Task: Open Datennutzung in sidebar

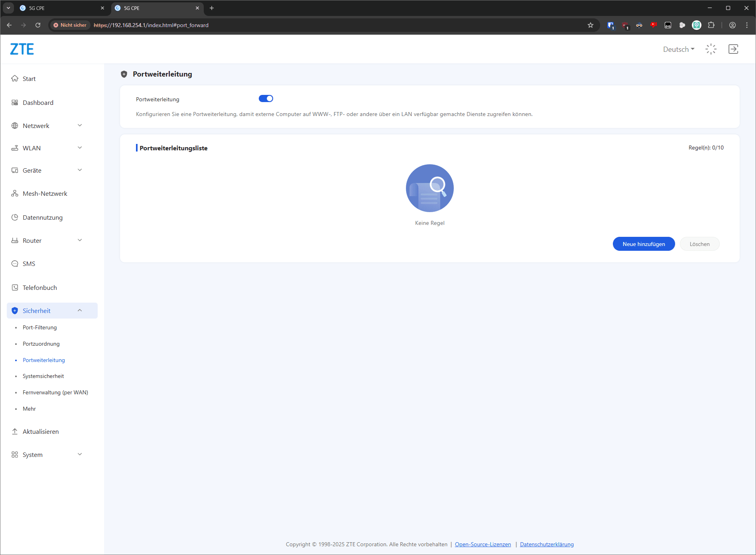Action: pyautogui.click(x=42, y=217)
